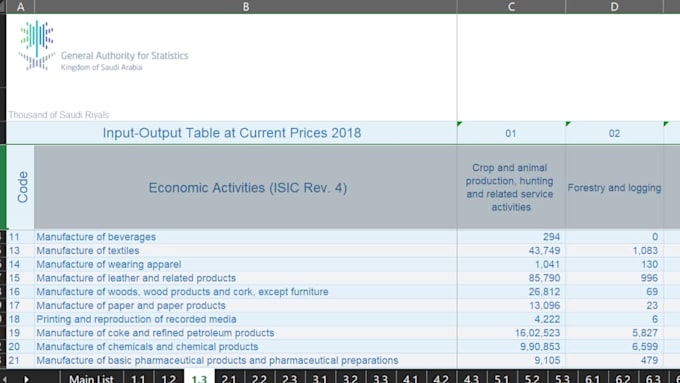Viewport: 680px width, 383px height.
Task: Switch to sheet tab 2.1
Action: (x=229, y=377)
